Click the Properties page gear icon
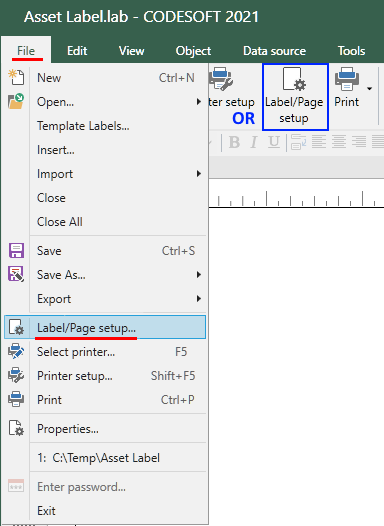The width and height of the screenshot is (384, 526). click(16, 428)
